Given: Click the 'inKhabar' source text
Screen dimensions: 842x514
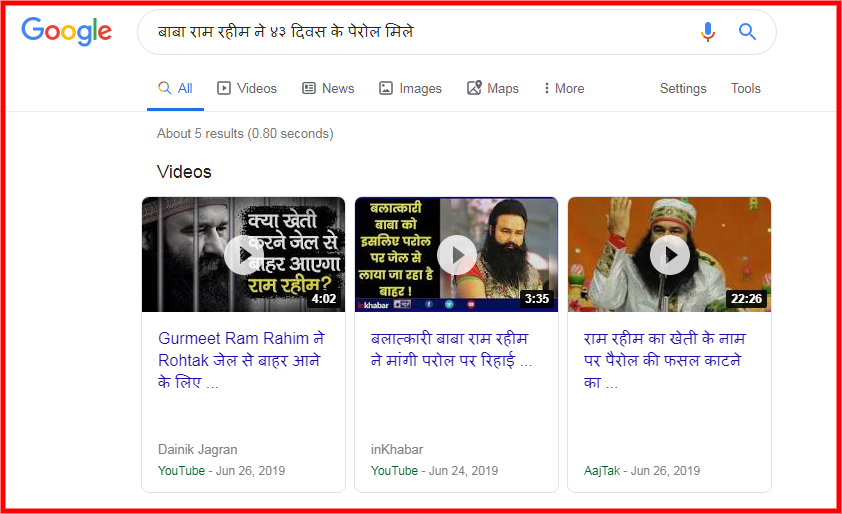Looking at the screenshot, I should click(397, 450).
